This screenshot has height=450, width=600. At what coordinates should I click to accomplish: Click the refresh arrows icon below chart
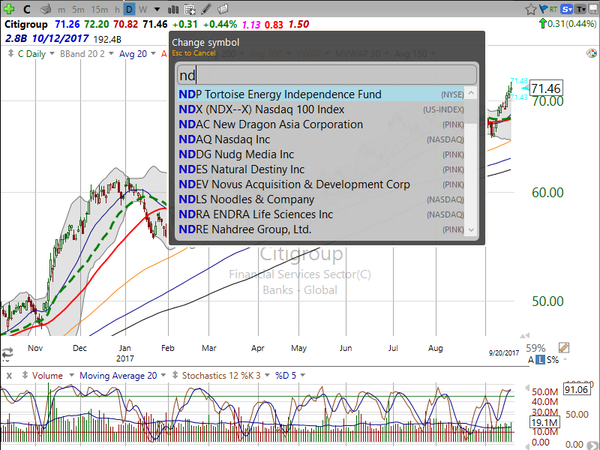point(8,352)
